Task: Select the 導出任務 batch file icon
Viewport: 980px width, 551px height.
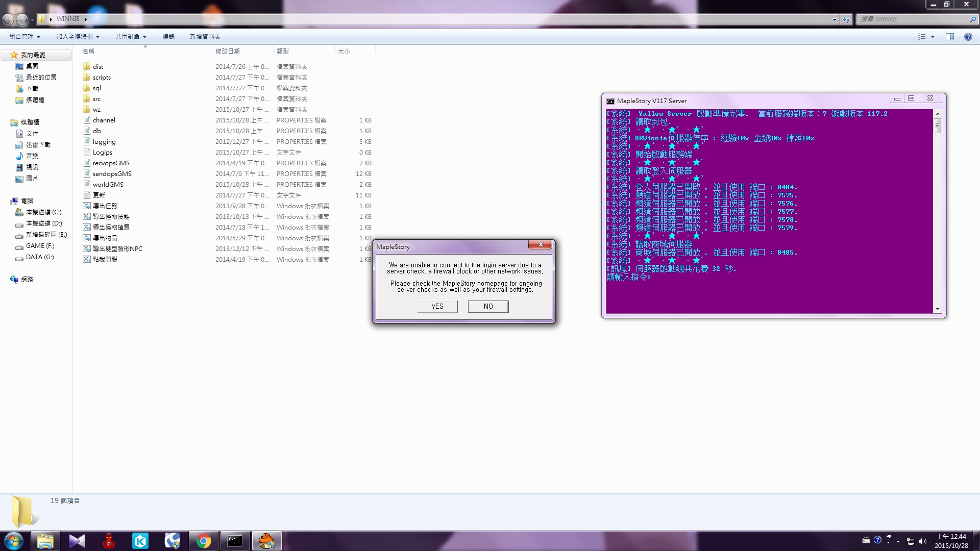Action: click(87, 206)
